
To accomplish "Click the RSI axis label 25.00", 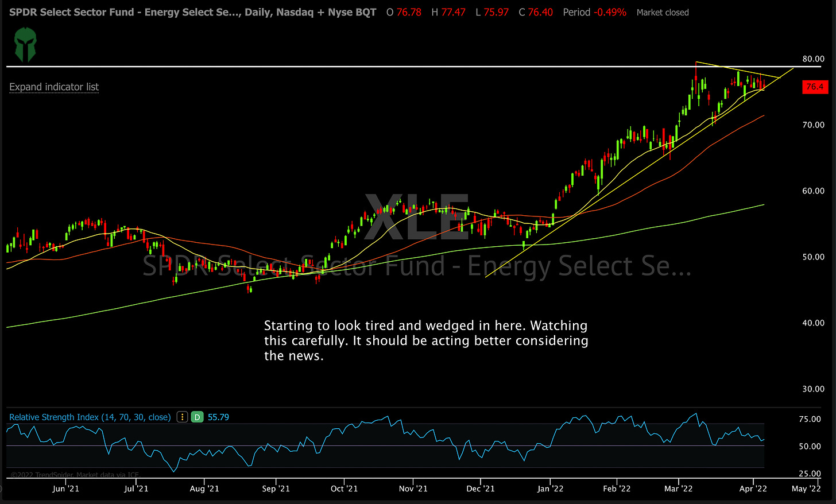I will coord(810,474).
